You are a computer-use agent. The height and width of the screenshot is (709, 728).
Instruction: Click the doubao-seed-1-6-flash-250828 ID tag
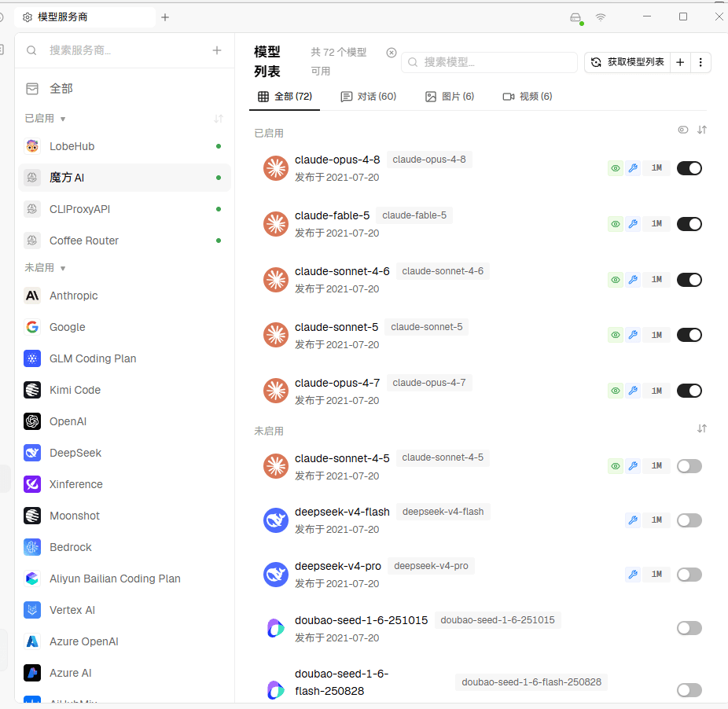pyautogui.click(x=531, y=682)
